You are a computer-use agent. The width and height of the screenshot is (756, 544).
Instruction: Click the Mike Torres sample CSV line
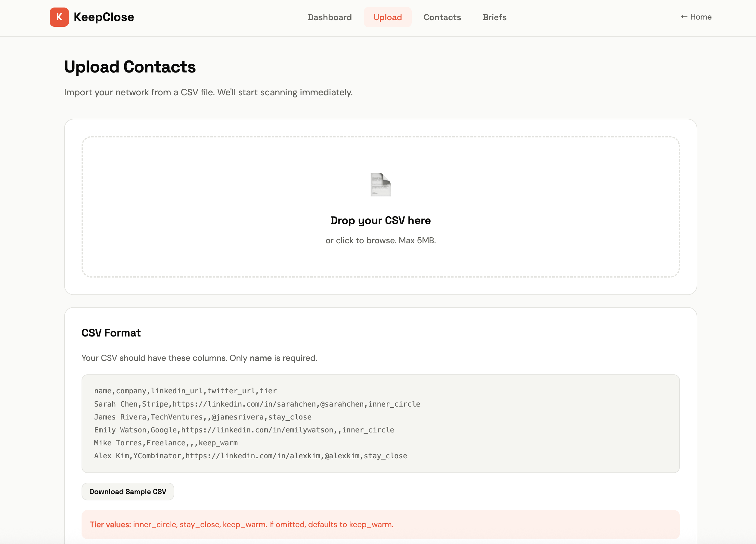166,443
